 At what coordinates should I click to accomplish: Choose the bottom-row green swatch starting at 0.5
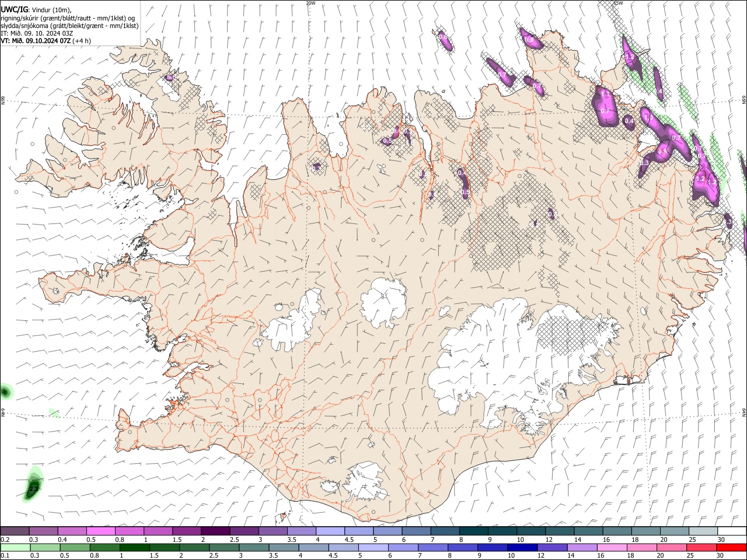(x=75, y=548)
